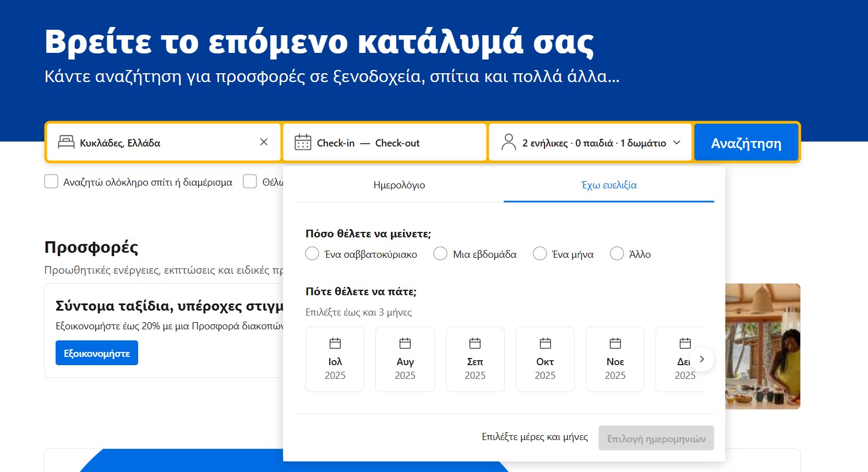Select the Νοε 2025 month card
The height and width of the screenshot is (472, 868).
pyautogui.click(x=615, y=359)
